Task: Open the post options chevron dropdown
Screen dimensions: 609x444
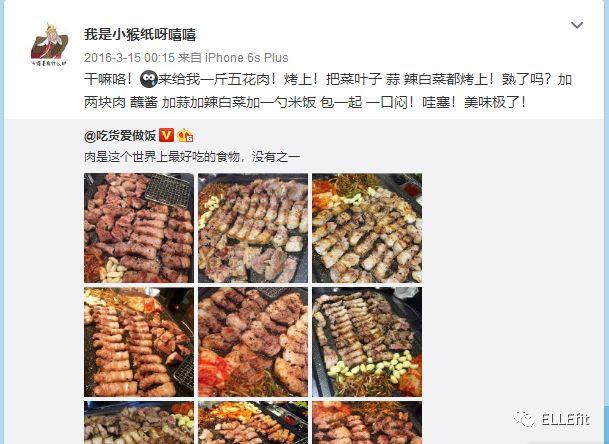Action: 577,26
